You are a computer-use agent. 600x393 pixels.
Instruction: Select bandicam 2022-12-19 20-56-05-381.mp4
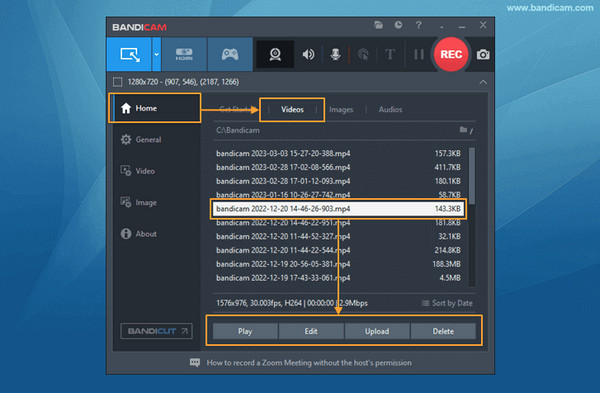[338, 264]
